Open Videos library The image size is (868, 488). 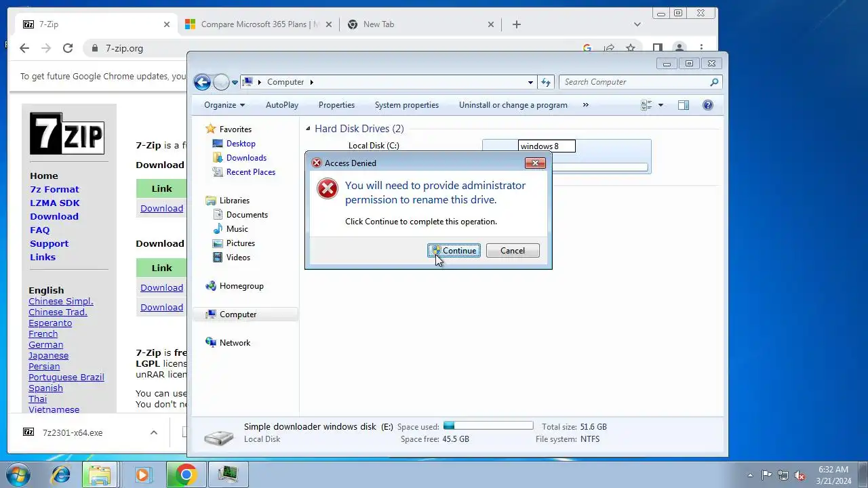[238, 258]
